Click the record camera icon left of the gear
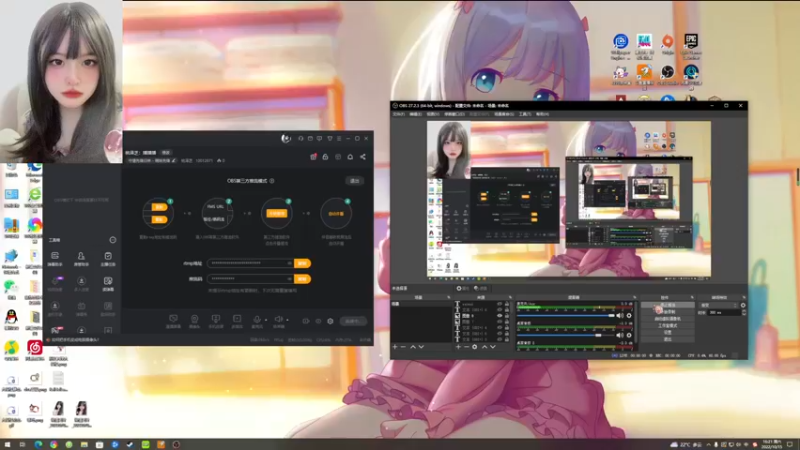The height and width of the screenshot is (450, 800). click(306, 321)
